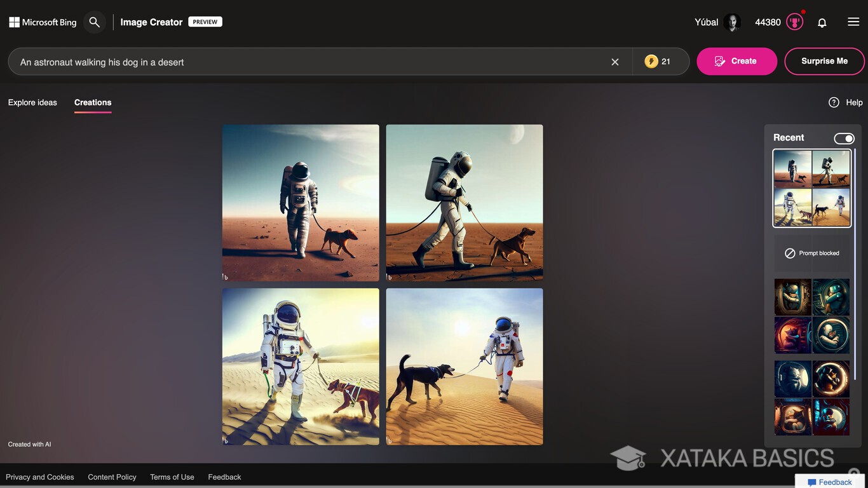Open astronaut with brown dog on red desert image

(301, 203)
